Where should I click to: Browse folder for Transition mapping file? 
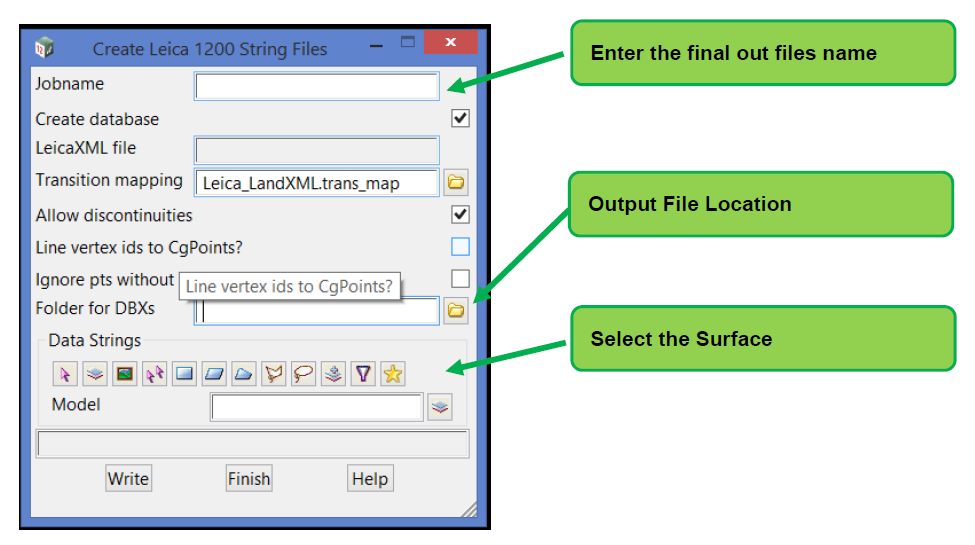point(456,182)
